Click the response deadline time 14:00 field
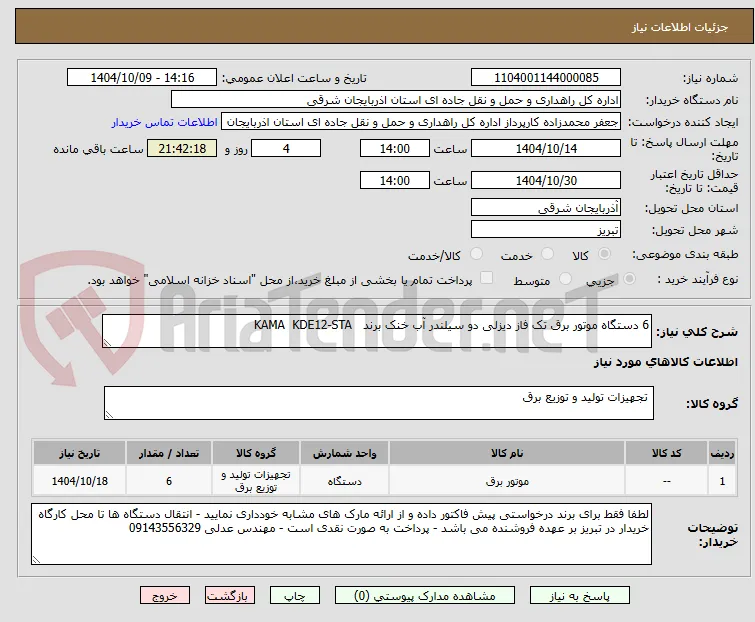The height and width of the screenshot is (622, 755). (x=395, y=148)
